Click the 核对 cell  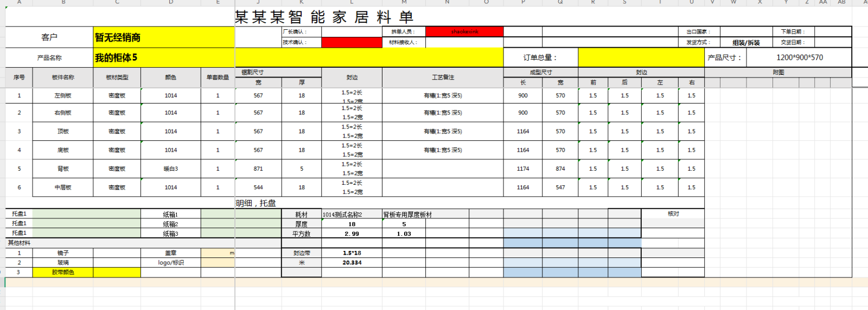[673, 214]
